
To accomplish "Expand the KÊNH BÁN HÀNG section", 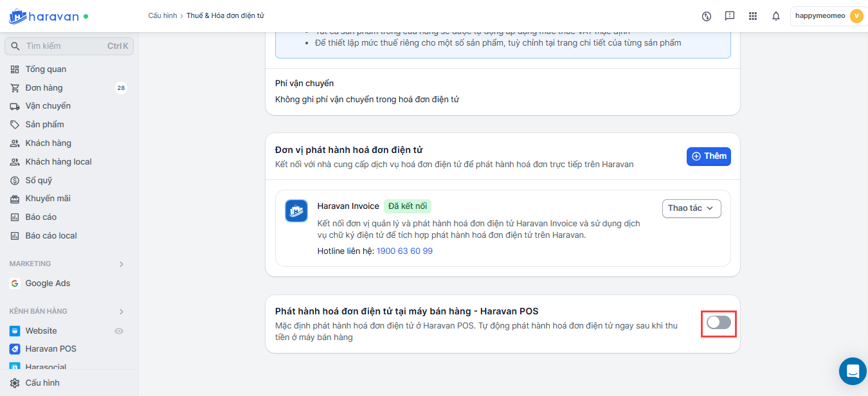I will point(122,312).
